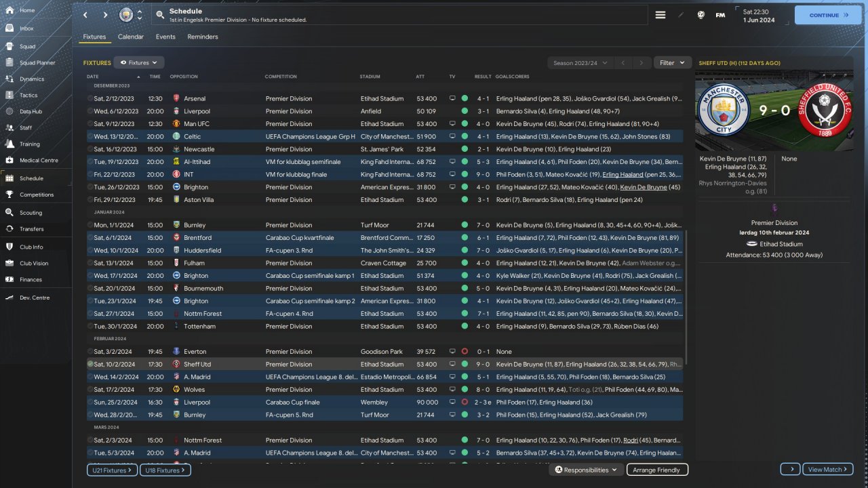Sort fixtures by the Opposition column header
Viewport: 868px width, 488px height.
pos(184,77)
